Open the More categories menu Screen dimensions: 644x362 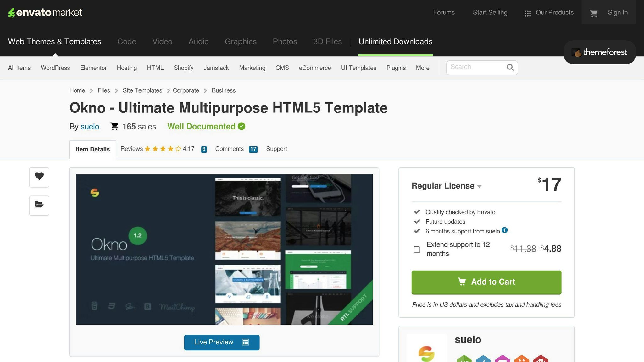[x=423, y=68]
